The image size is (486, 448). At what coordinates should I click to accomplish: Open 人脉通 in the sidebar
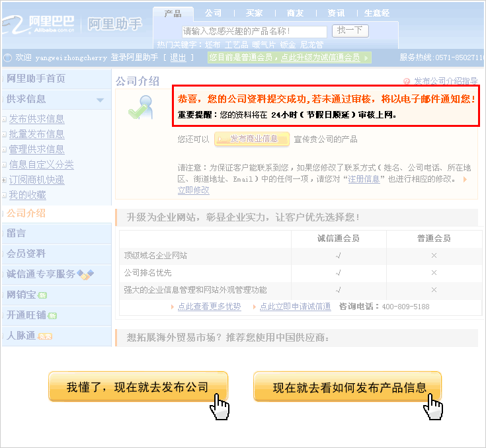point(21,336)
